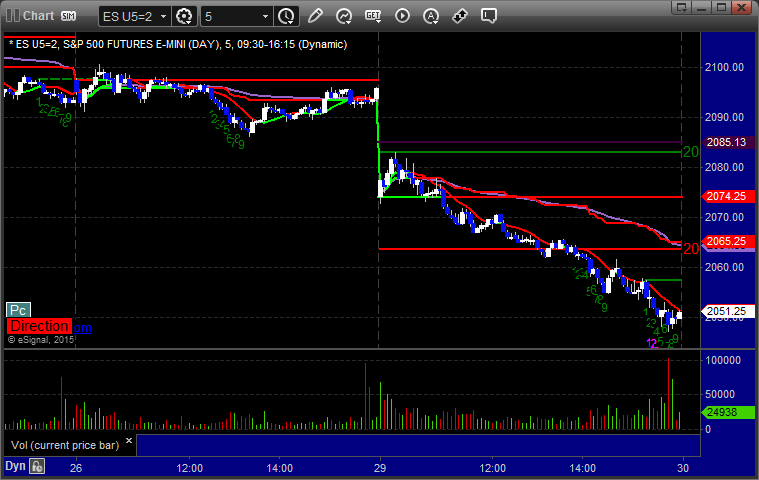This screenshot has width=759, height=480.
Task: Click the red 2074.25 price marker
Action: coord(728,196)
